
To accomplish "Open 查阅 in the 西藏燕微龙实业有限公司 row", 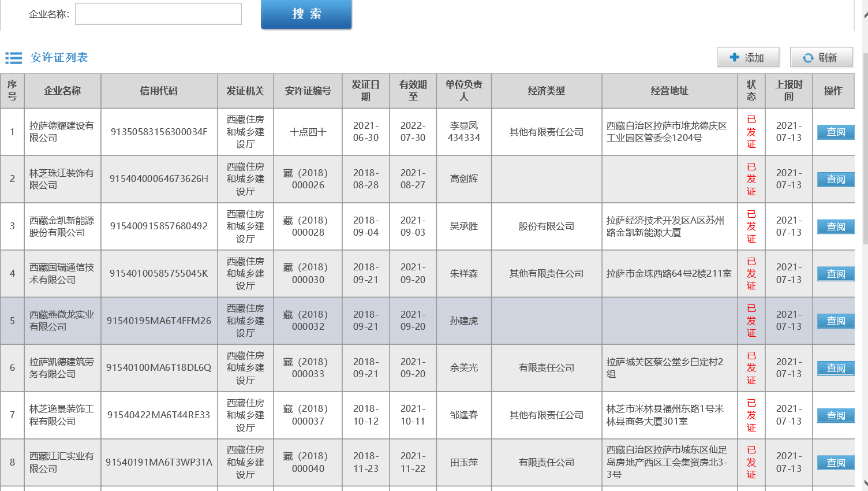I will pyautogui.click(x=835, y=321).
